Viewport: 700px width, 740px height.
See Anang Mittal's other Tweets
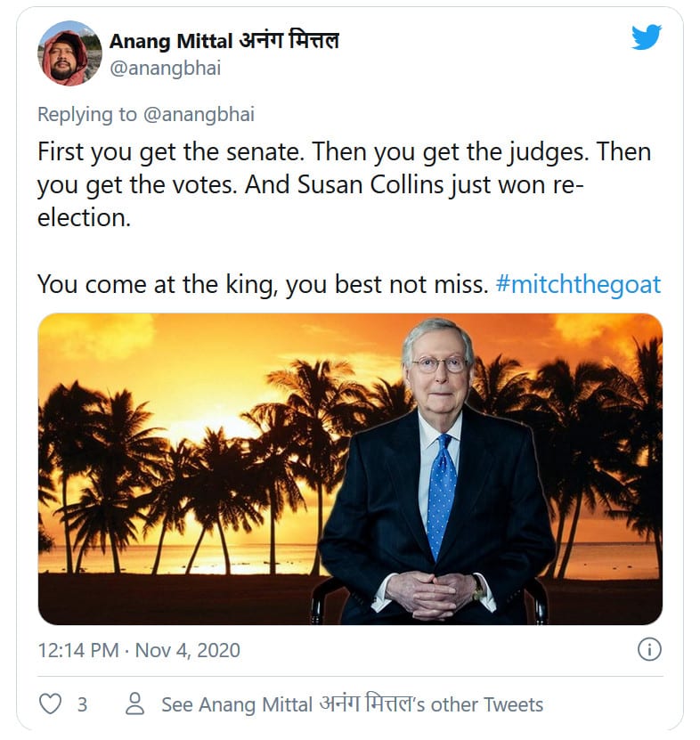[352, 704]
